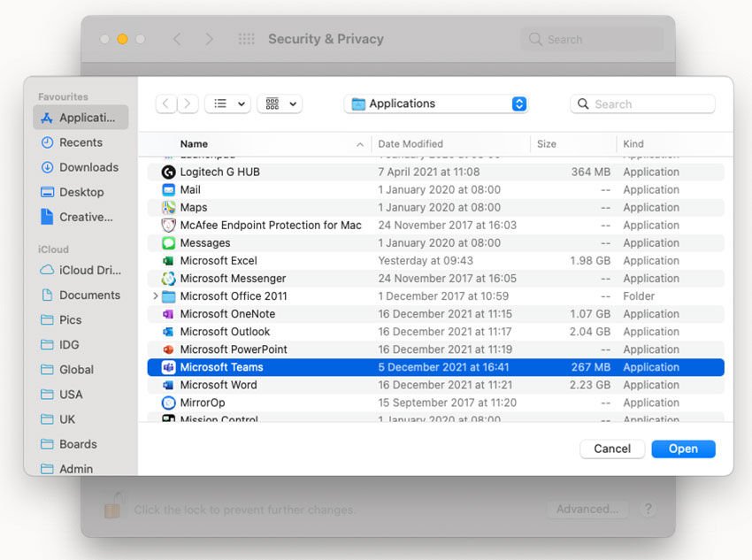This screenshot has width=752, height=560.
Task: Open Documents in the sidebar
Action: point(81,295)
